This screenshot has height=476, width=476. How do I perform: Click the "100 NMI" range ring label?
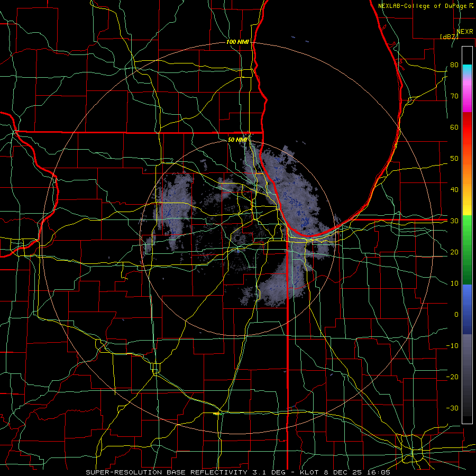pos(237,42)
